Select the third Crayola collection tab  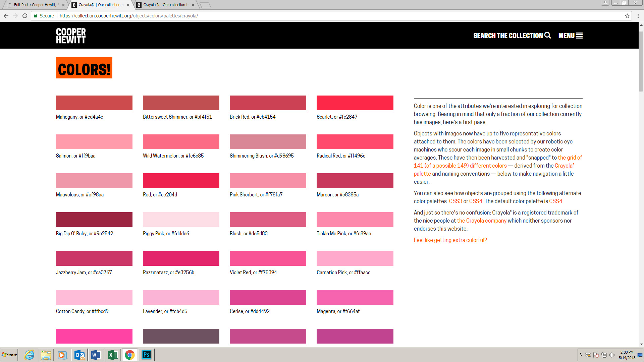pos(165,5)
